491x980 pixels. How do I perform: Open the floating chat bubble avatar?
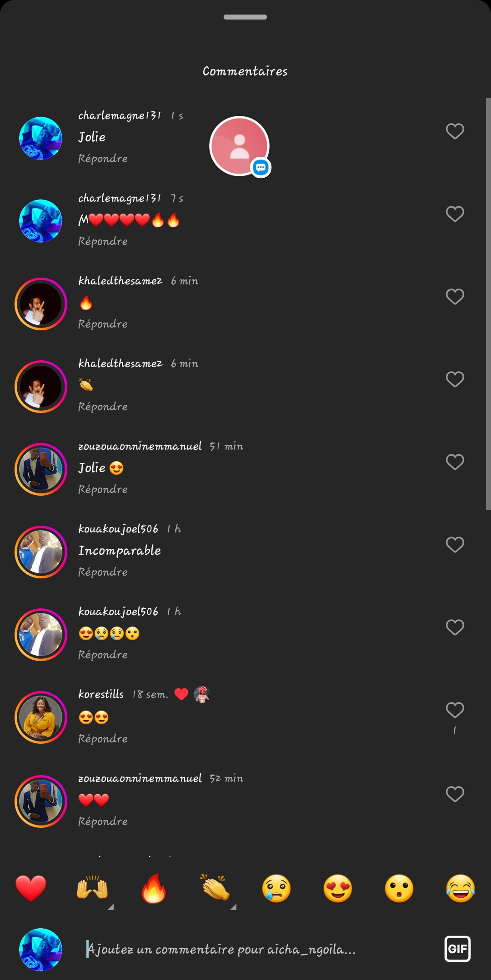pos(240,146)
